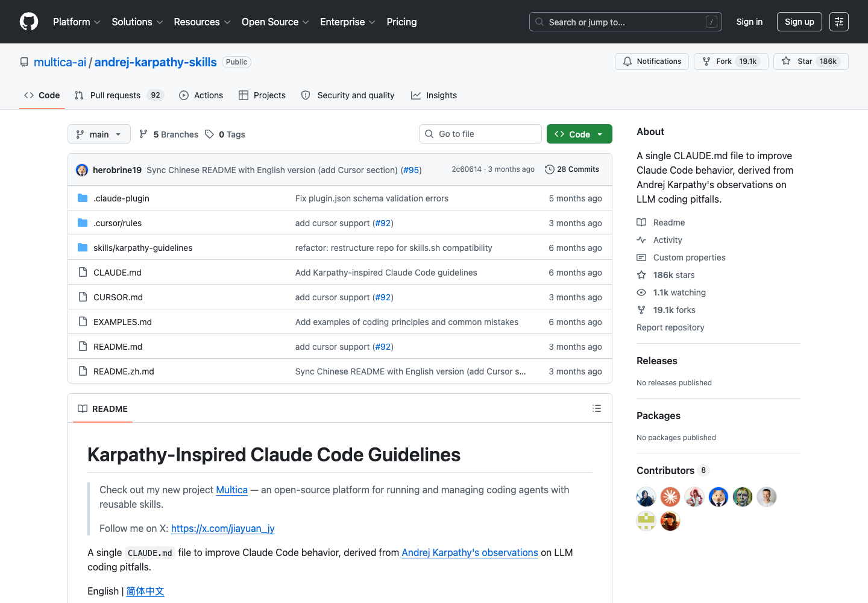The width and height of the screenshot is (868, 603).
Task: Click the eye icon next to 1.1k watching
Action: [641, 292]
